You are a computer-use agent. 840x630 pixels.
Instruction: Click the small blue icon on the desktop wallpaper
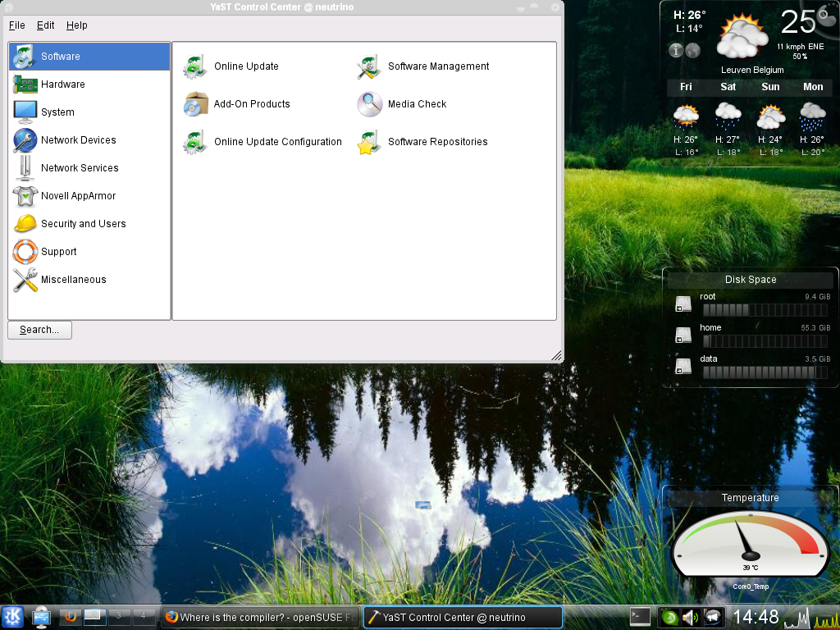pos(423,504)
